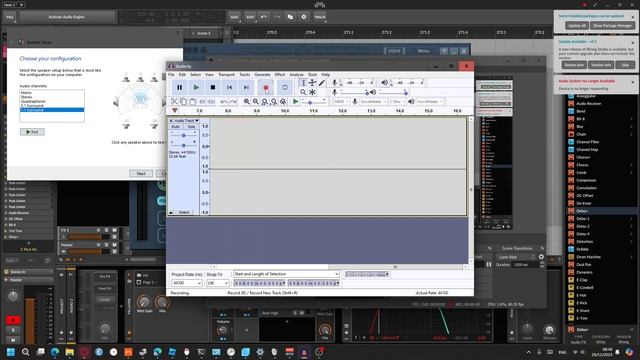This screenshot has width=640, height=360.
Task: Click the Zoom Out magnifier in Audacity
Action: click(256, 102)
